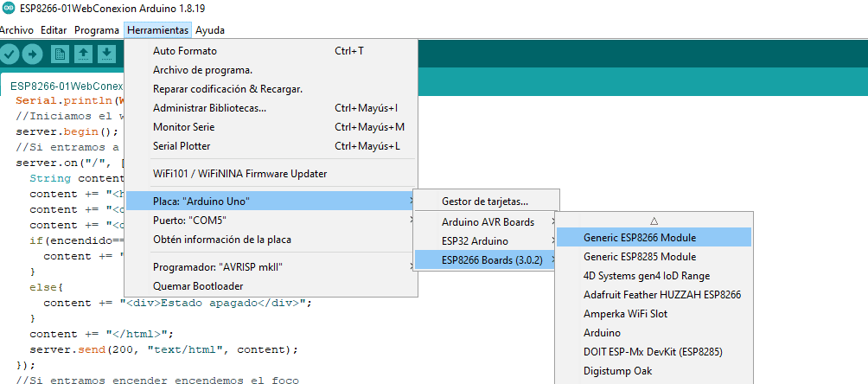
Task: Close the Herramientas menu from menu bar
Action: (157, 30)
